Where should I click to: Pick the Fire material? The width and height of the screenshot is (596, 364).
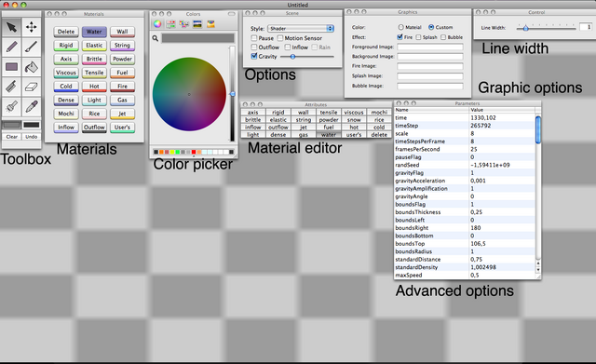pos(122,87)
